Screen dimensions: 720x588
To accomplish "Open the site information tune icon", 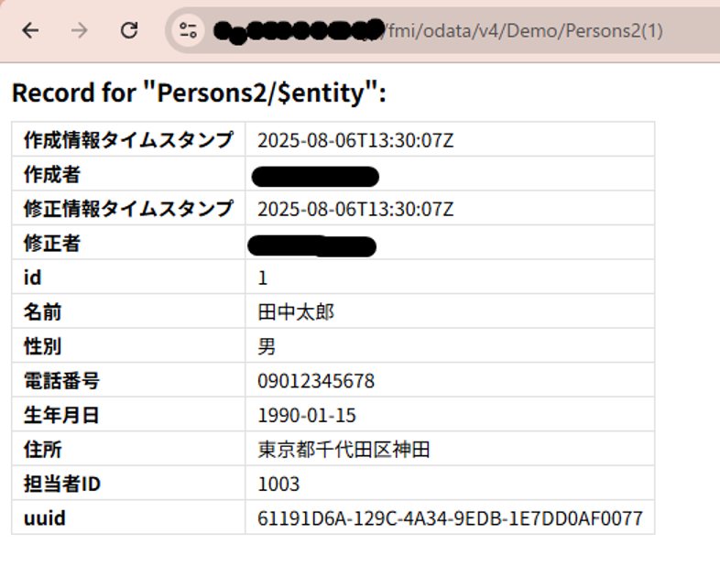I will coord(189,30).
